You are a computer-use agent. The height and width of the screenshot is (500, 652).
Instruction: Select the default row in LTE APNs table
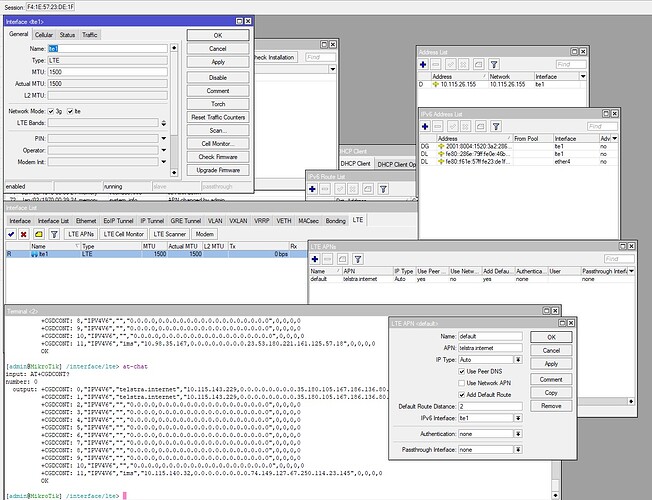pos(472,279)
